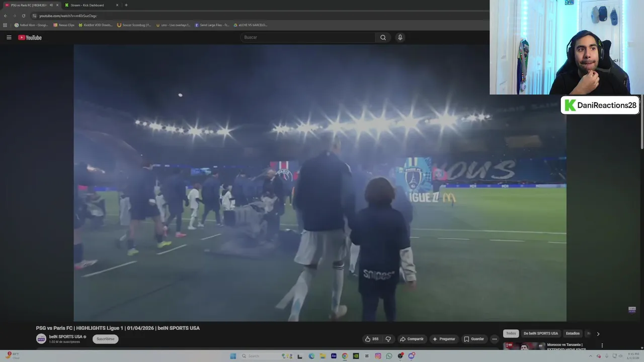Viewport: 644px width, 362px height.
Task: Click the Suscribirse button
Action: [105, 339]
